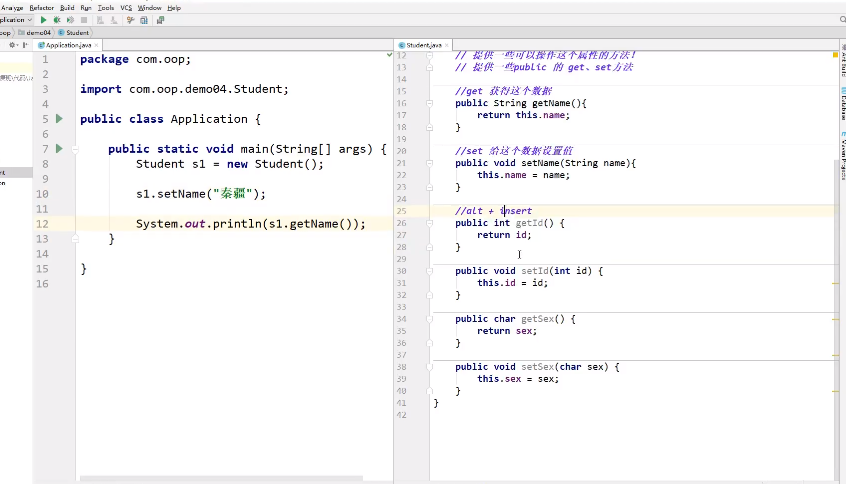Screen dimensions: 846x484
Task: Click 'this.id = id;' statement
Action: pos(513,283)
